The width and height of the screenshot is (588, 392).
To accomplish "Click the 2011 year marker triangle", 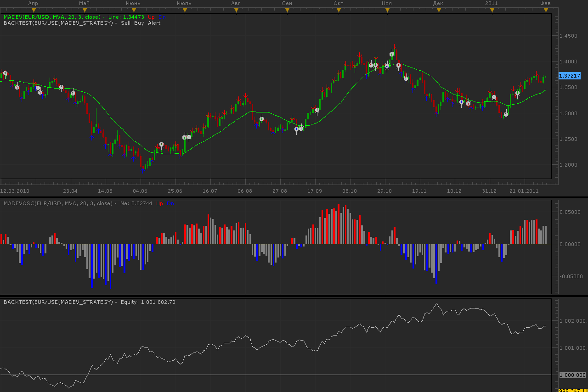I will pos(492,11).
